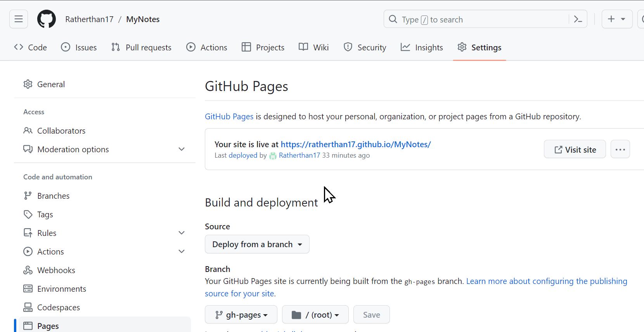
Task: Open the repository Actions tab
Action: click(x=207, y=47)
